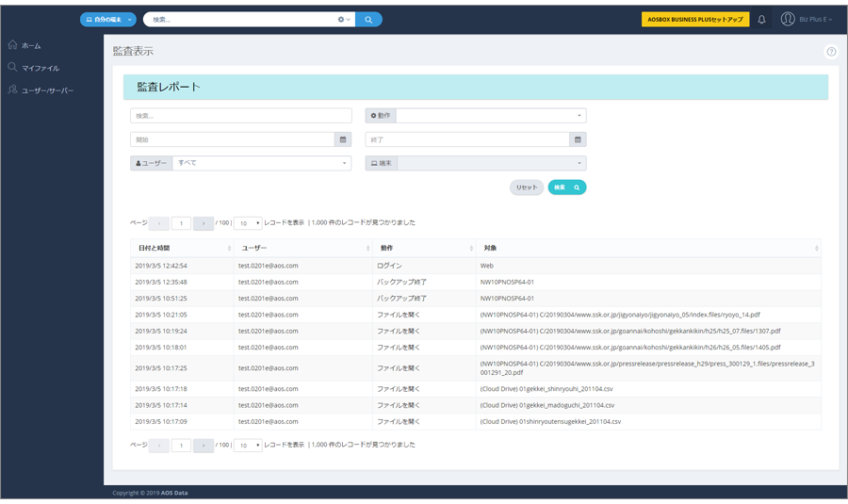This screenshot has height=504, width=848.
Task: Open the 自分の端末 device dropdown
Action: 108,20
